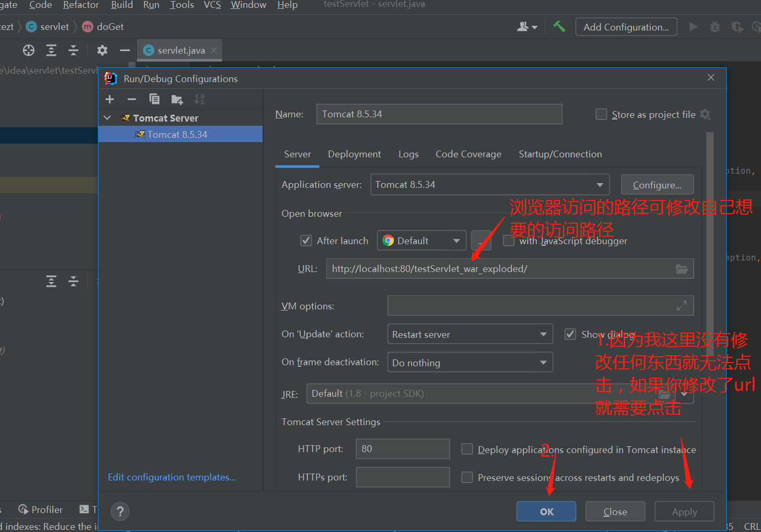Click Collapse All in the project panel toolbar
761x532 pixels.
(x=74, y=51)
